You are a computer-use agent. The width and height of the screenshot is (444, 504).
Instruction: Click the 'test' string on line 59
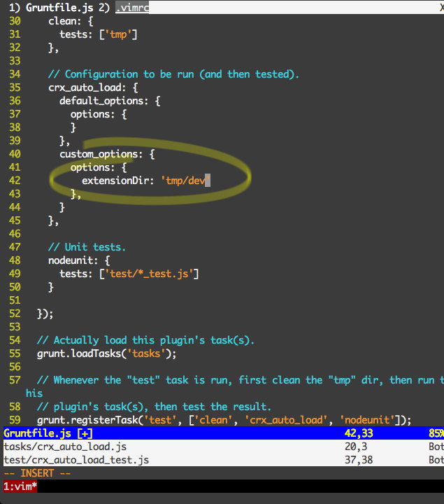[160, 420]
